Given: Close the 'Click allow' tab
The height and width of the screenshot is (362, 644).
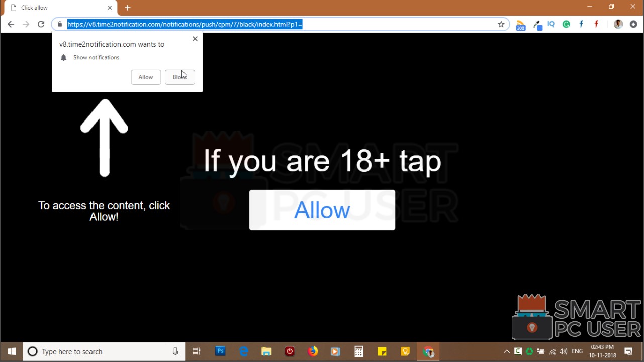Looking at the screenshot, I should [110, 8].
